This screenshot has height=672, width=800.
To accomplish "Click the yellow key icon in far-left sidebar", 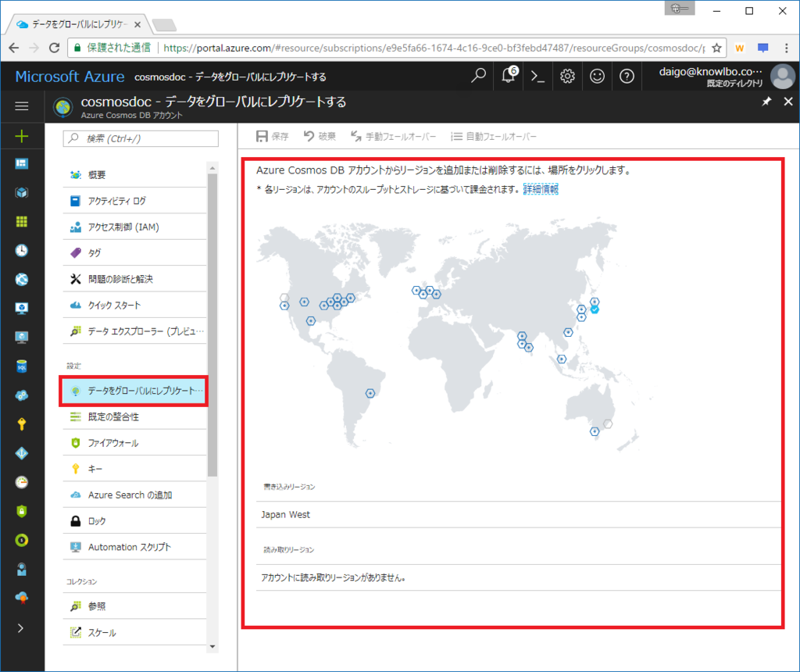I will [x=21, y=424].
